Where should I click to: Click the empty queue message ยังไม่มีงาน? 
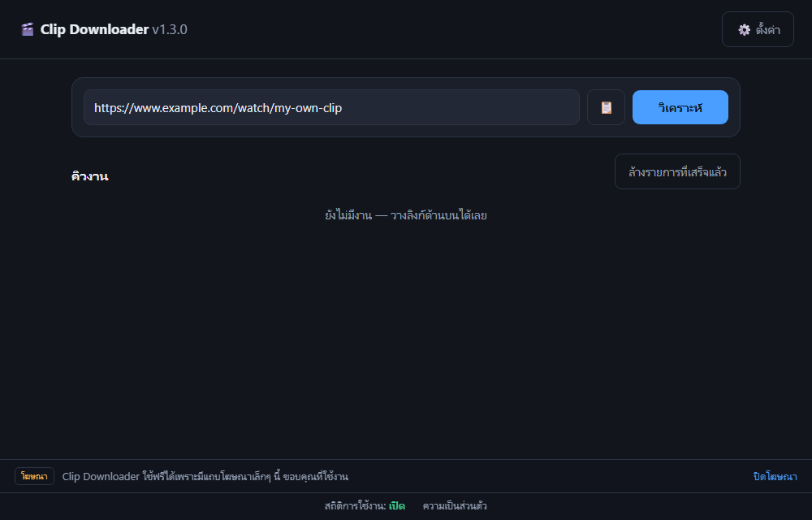point(406,215)
